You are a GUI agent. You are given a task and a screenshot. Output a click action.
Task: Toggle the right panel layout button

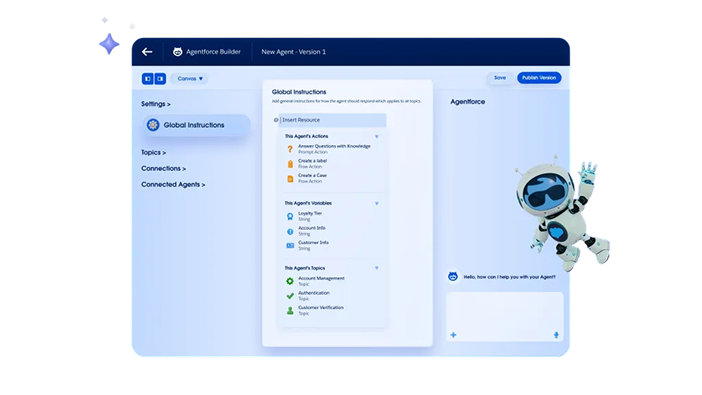pos(160,79)
